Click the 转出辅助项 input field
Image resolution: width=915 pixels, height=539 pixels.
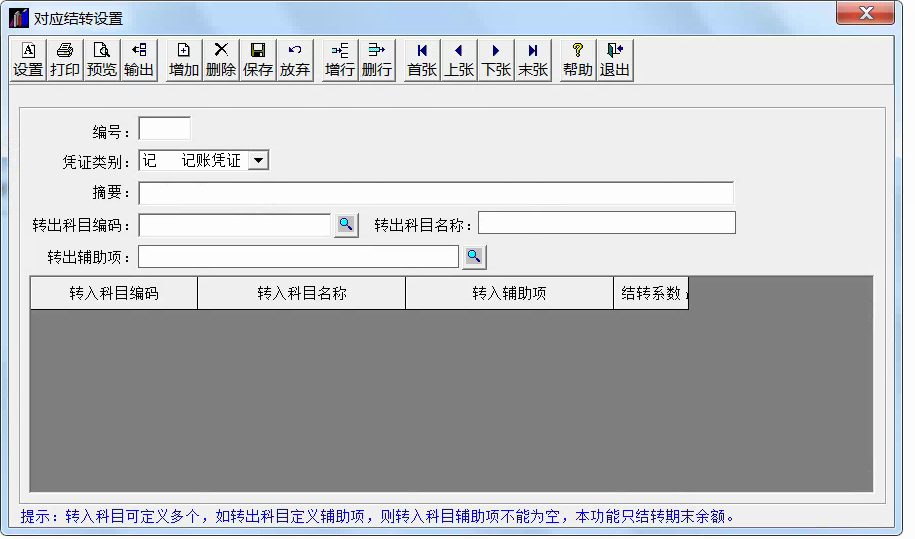tap(298, 257)
